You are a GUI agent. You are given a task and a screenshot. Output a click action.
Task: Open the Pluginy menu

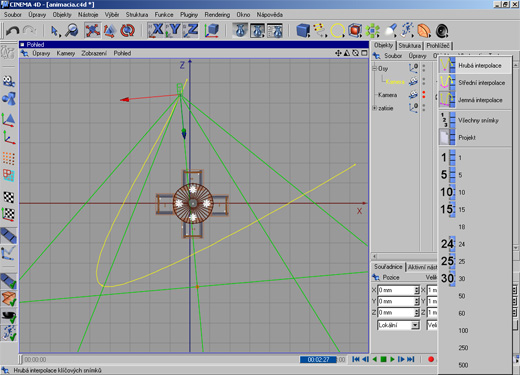pos(189,15)
